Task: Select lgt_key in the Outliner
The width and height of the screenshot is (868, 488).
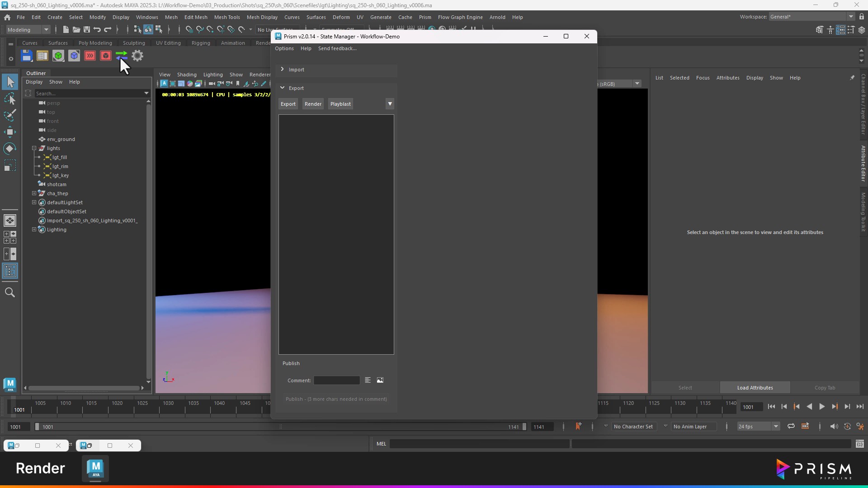Action: pos(61,175)
